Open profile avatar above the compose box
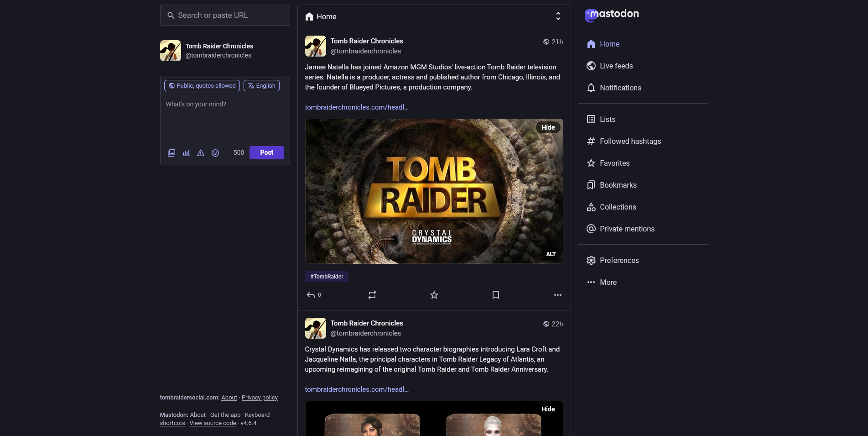Image resolution: width=868 pixels, height=436 pixels. tap(171, 51)
